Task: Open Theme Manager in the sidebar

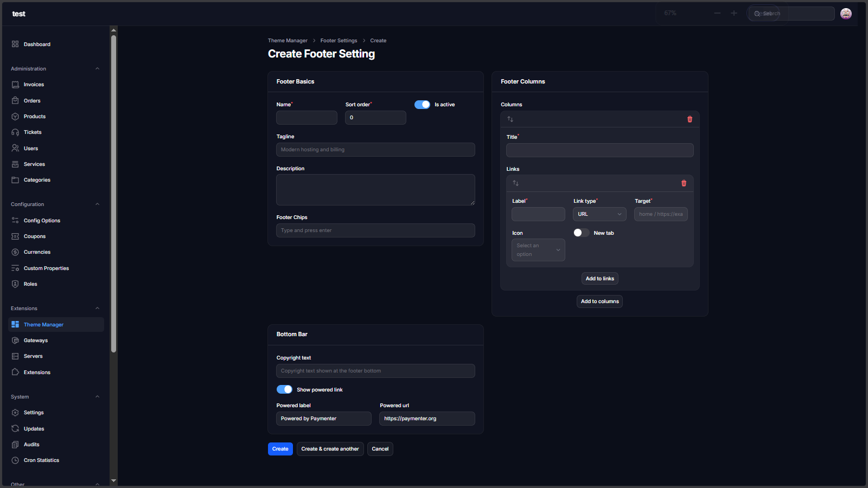Action: click(43, 325)
